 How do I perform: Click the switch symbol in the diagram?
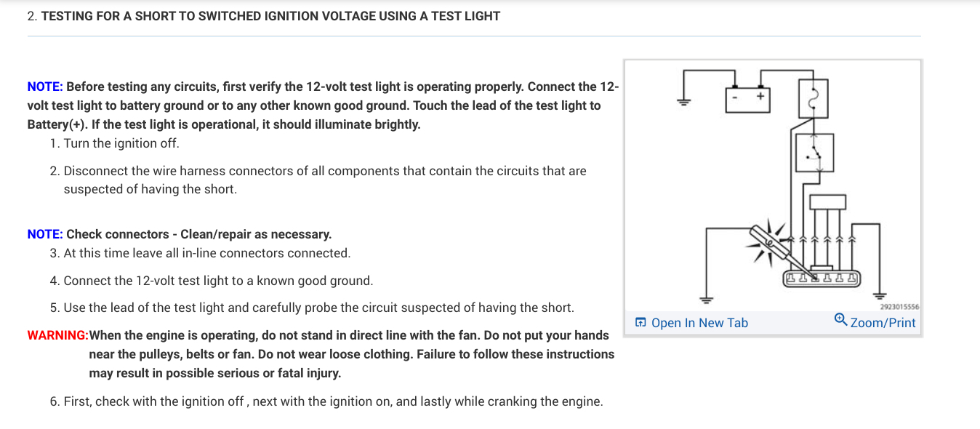(x=814, y=153)
